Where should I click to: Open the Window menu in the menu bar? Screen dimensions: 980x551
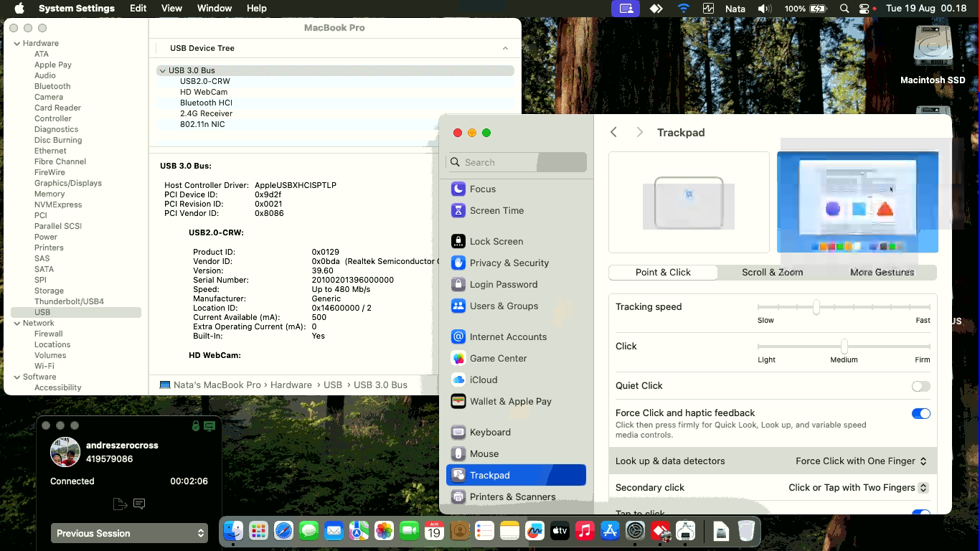(214, 8)
